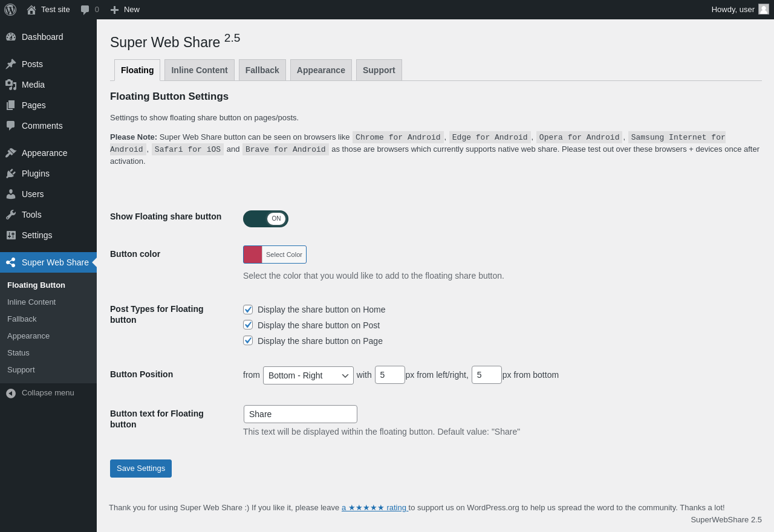
Task: Click the Tools wrench icon
Action: coord(11,215)
